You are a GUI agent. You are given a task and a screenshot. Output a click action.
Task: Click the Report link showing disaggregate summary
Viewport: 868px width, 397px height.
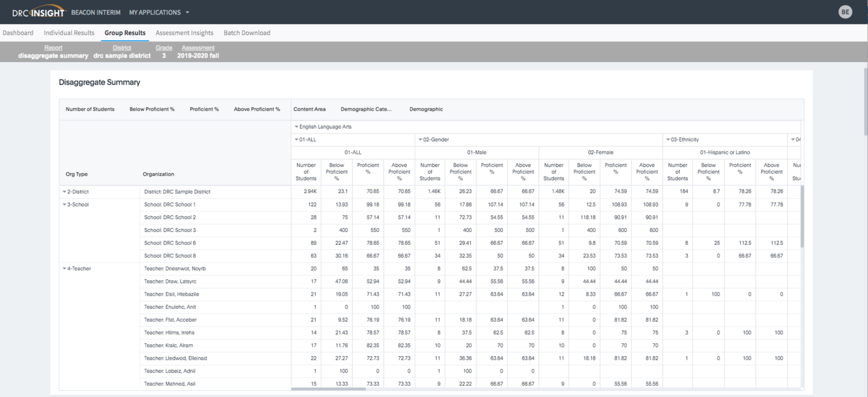(53, 48)
